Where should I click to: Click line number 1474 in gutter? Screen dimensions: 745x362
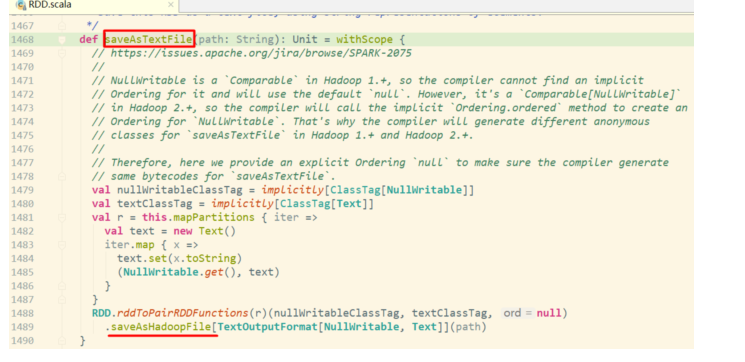pos(23,122)
